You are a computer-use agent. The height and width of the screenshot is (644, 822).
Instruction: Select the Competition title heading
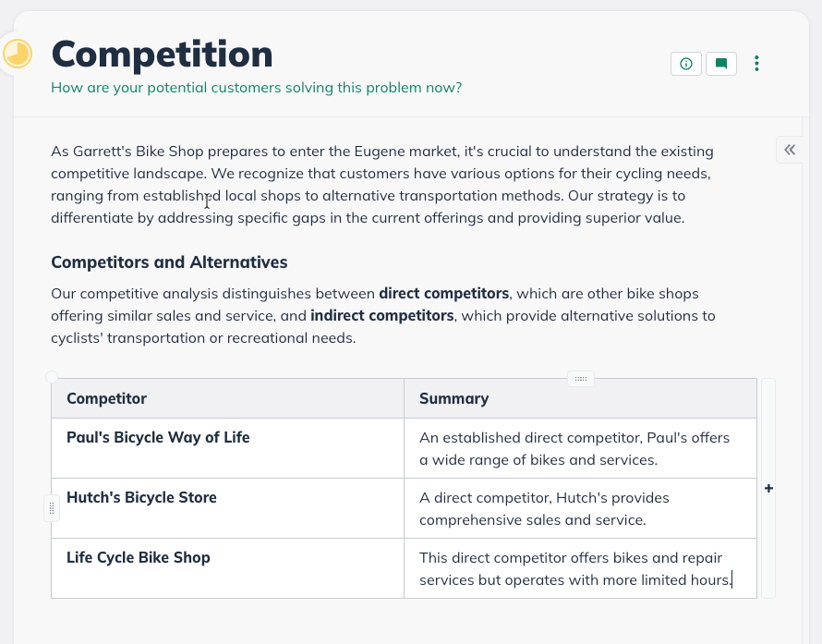tap(162, 55)
